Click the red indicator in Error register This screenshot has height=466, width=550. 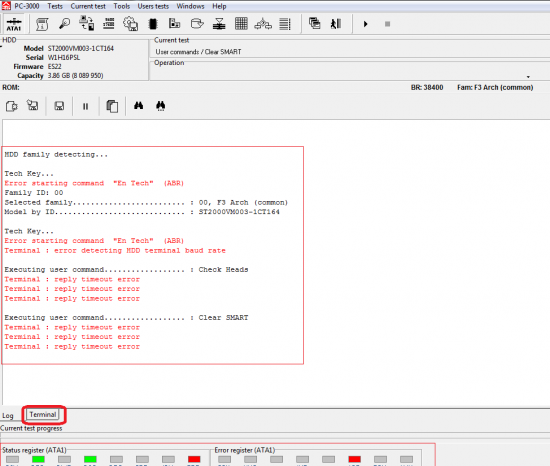354,459
